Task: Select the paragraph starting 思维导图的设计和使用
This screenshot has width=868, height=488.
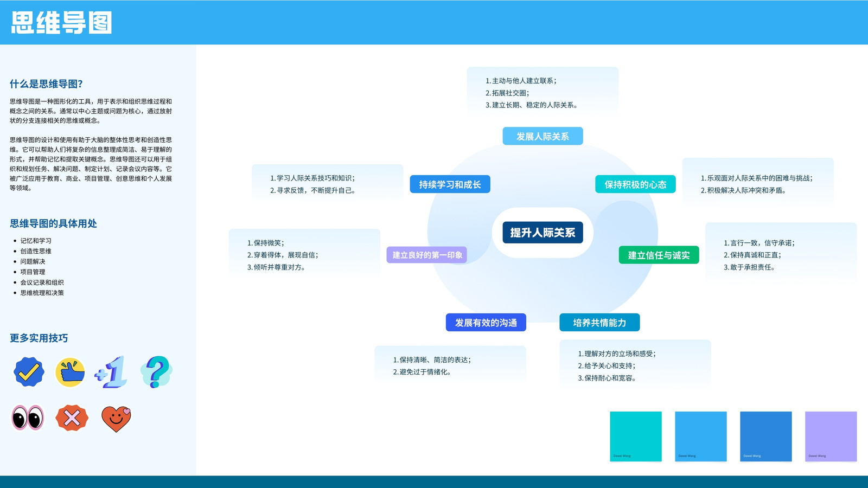Action: coord(91,164)
